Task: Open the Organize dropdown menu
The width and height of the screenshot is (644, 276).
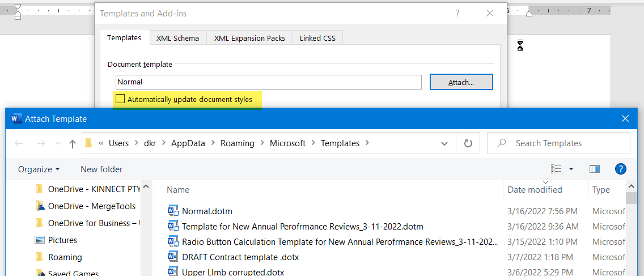Action: point(39,169)
